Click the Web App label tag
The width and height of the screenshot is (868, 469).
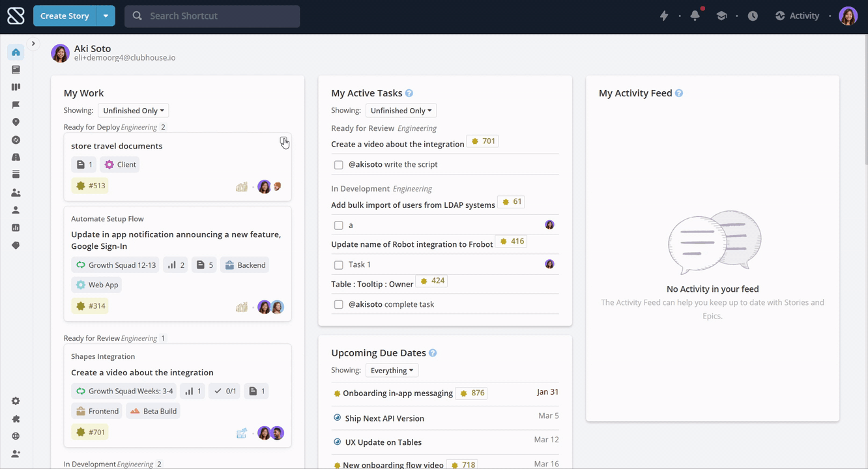click(x=96, y=285)
